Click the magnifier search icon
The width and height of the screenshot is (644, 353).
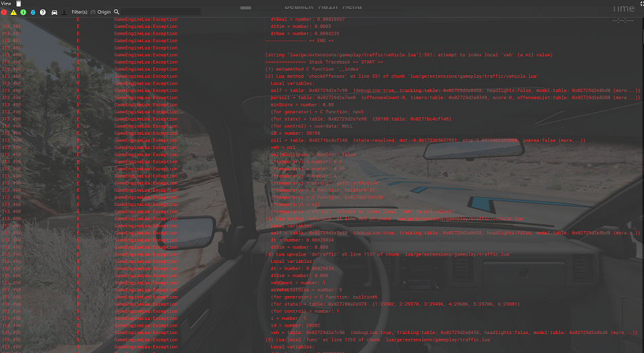[117, 12]
